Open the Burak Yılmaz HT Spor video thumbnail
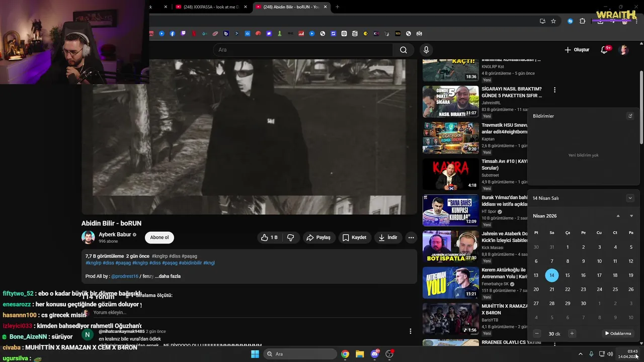The image size is (644, 362). click(x=450, y=210)
